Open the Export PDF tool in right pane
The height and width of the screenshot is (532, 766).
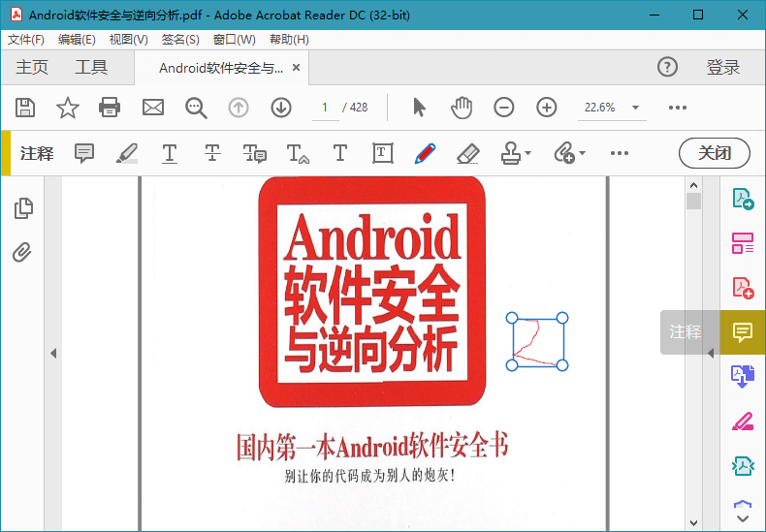(x=743, y=199)
